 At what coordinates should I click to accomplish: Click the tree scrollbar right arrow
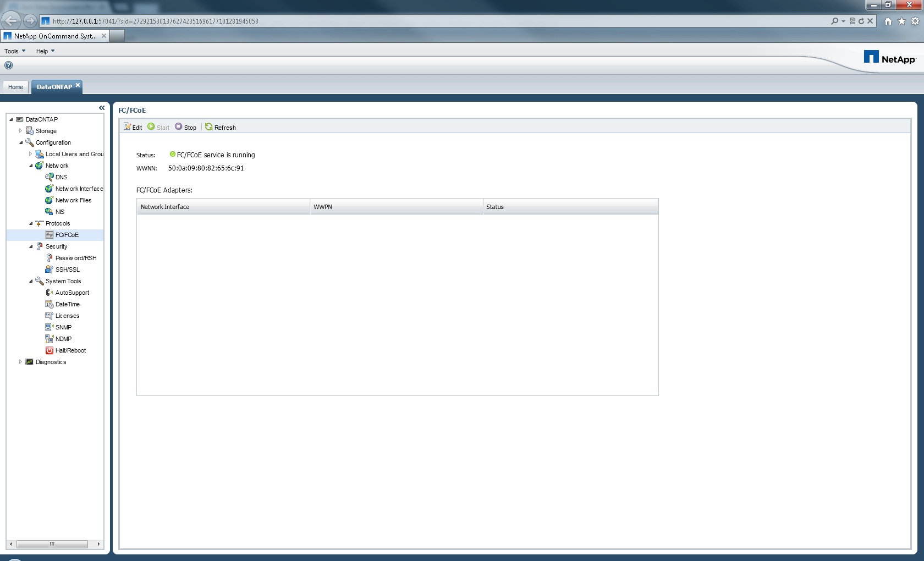point(98,544)
